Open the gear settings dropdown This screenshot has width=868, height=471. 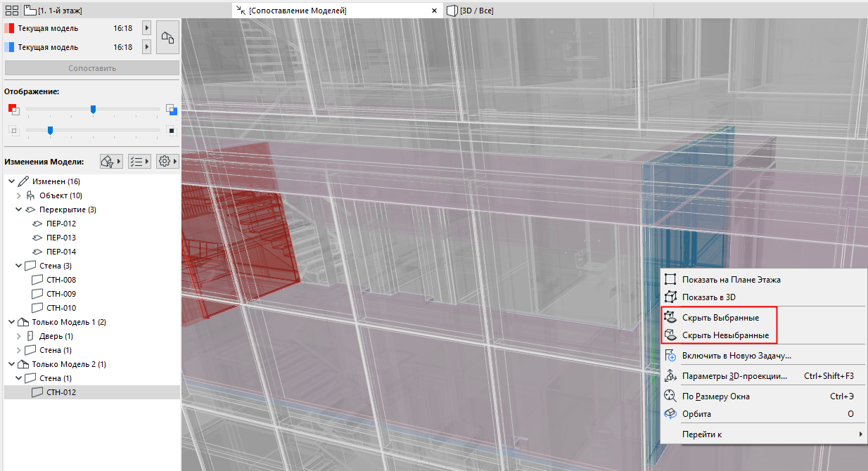tap(167, 162)
